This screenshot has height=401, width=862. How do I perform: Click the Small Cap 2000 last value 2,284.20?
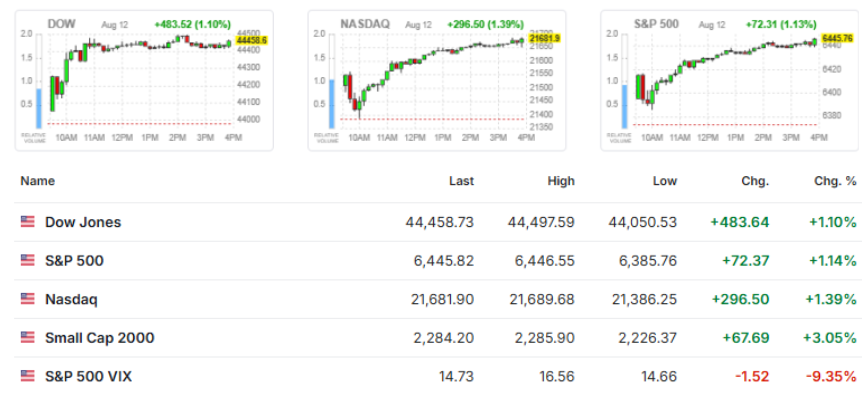pos(444,338)
